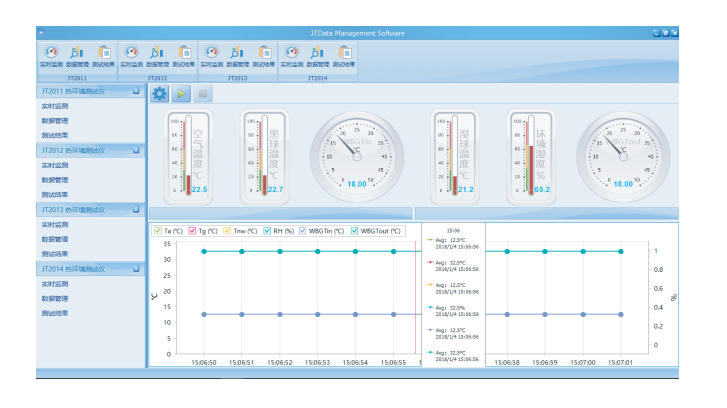This screenshot has height=408, width=727.
Task: Select 测试结果 under JT2013 in sidebar
Action: click(x=55, y=254)
